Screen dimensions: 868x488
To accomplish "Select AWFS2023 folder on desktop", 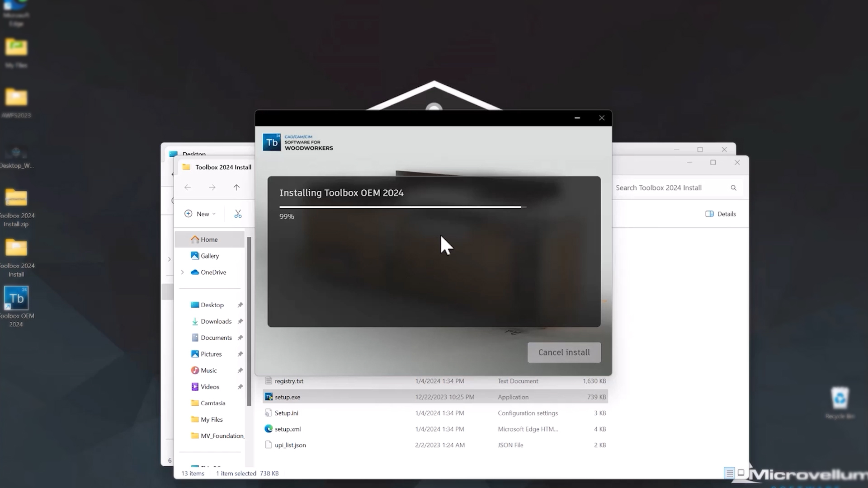I will (16, 103).
